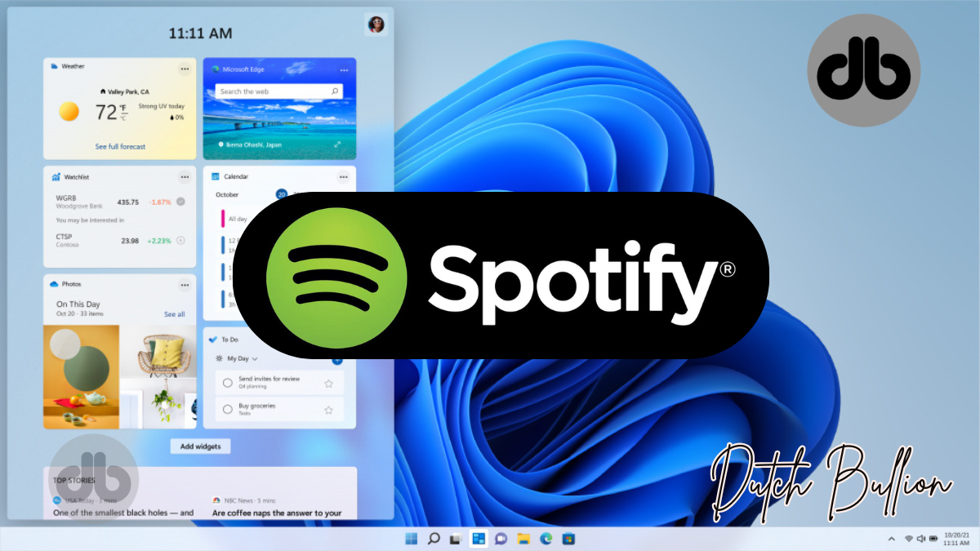Click See all in Photos widget
Image resolution: width=980 pixels, height=551 pixels.
pyautogui.click(x=174, y=314)
